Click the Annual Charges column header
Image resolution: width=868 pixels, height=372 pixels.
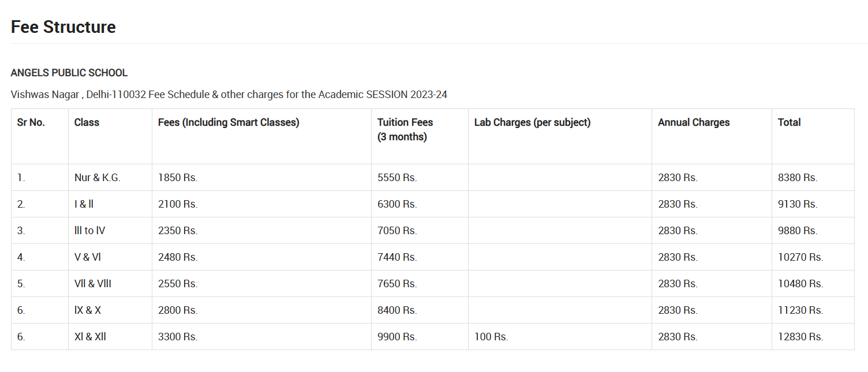point(694,122)
